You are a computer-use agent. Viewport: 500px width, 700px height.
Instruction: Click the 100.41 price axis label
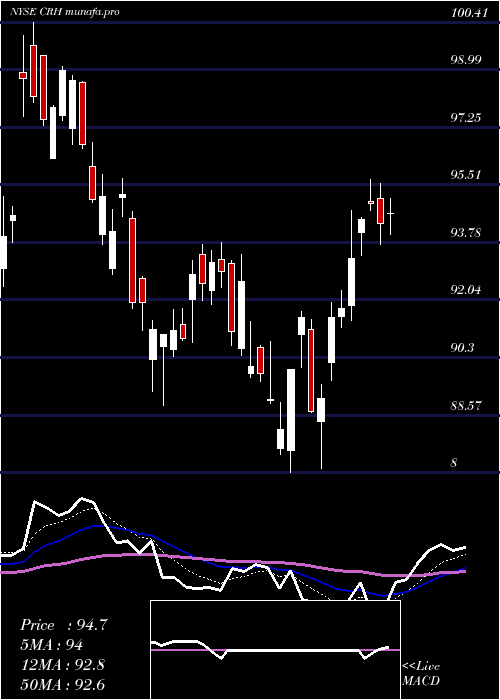(x=469, y=13)
